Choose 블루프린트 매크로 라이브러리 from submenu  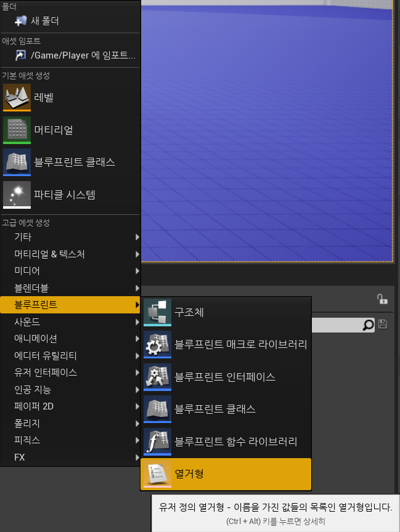tap(226, 345)
